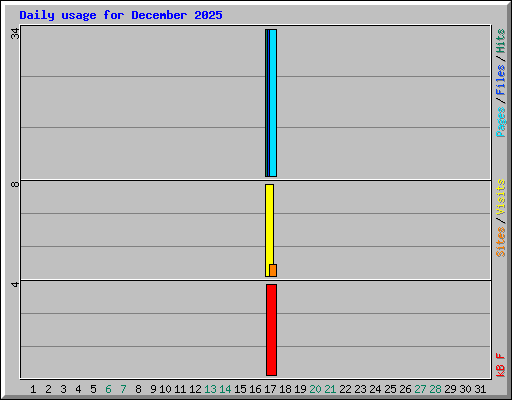Click green weekend day label 21
This screenshot has width=512, height=400.
(x=330, y=389)
